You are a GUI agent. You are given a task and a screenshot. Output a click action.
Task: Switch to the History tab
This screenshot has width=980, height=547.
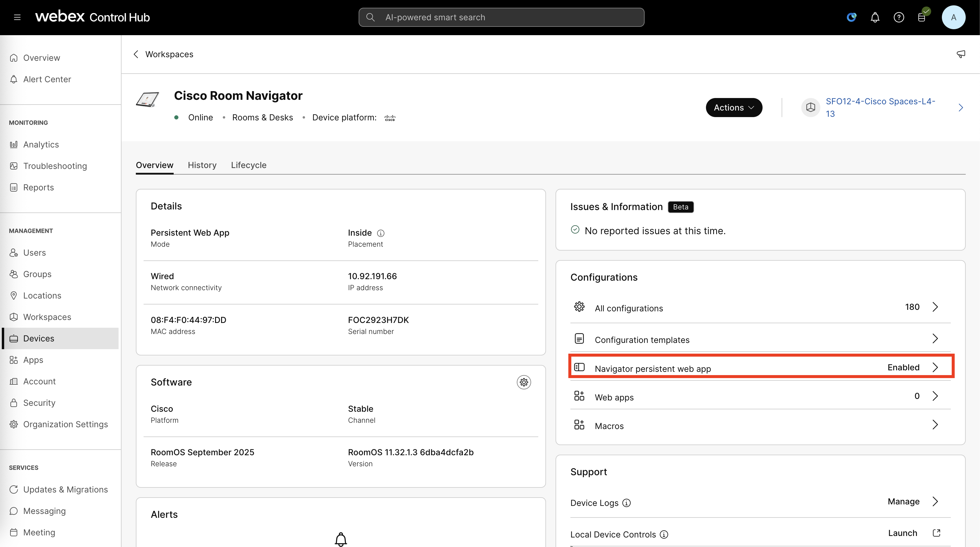coord(202,165)
